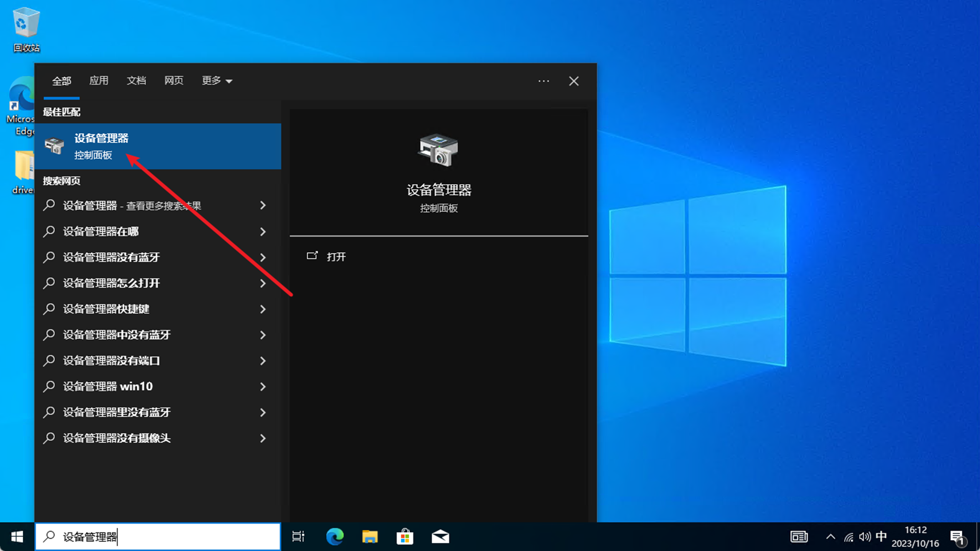This screenshot has width=980, height=551.
Task: Click 打开 to open Device Manager
Action: (335, 257)
